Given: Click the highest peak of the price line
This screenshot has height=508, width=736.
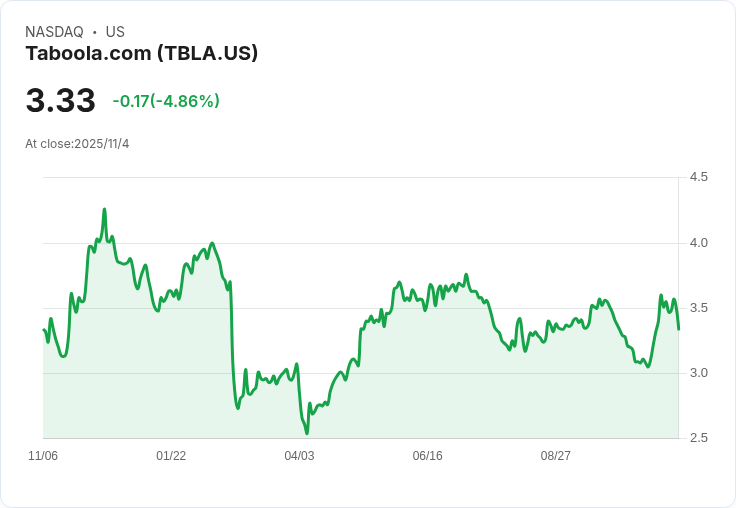Looking at the screenshot, I should pyautogui.click(x=104, y=210).
